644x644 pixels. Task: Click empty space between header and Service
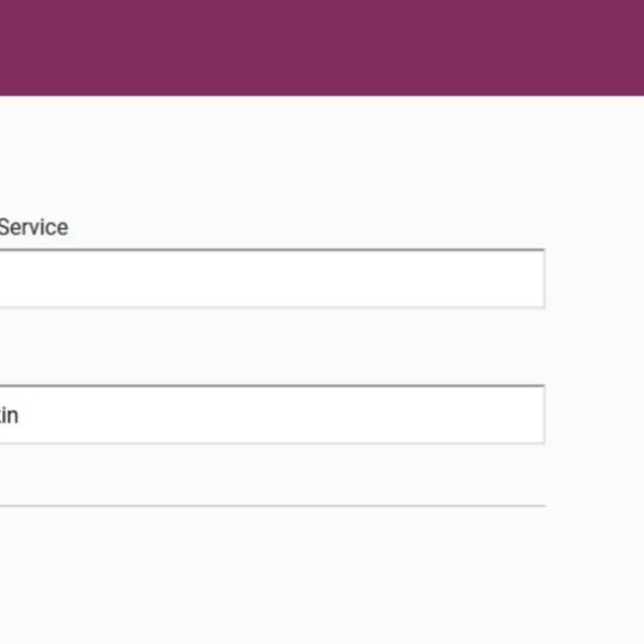(322, 156)
